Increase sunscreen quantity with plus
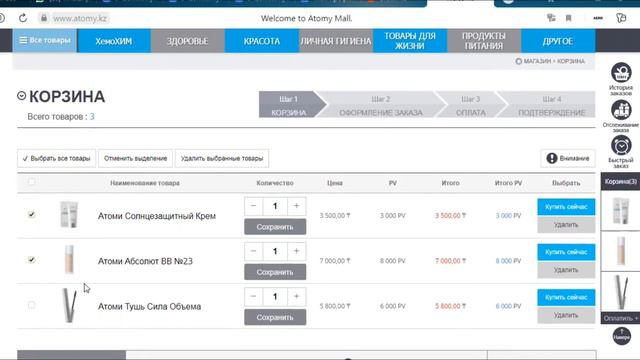The height and width of the screenshot is (360, 640). point(296,206)
